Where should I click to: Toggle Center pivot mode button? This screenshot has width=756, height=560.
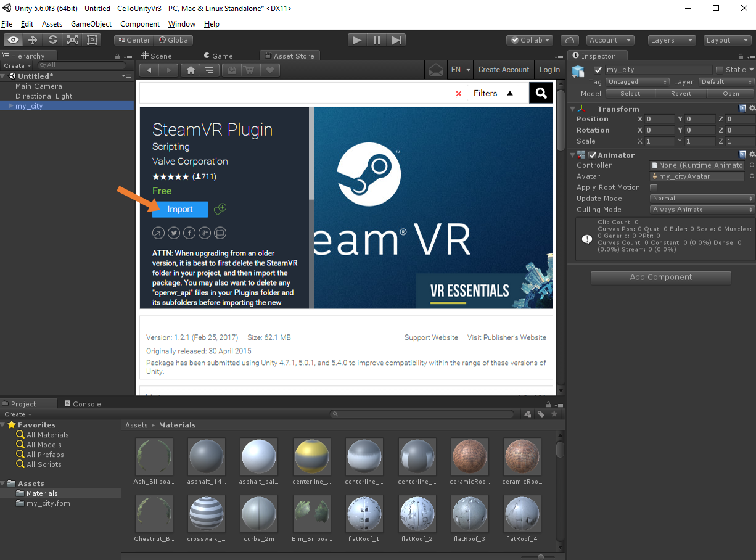click(133, 40)
